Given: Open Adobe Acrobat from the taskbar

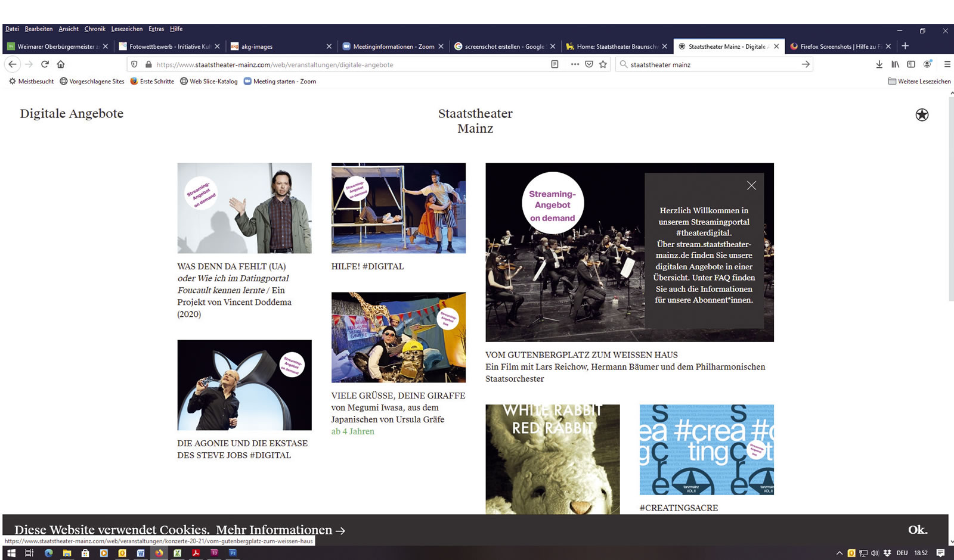Looking at the screenshot, I should click(196, 553).
